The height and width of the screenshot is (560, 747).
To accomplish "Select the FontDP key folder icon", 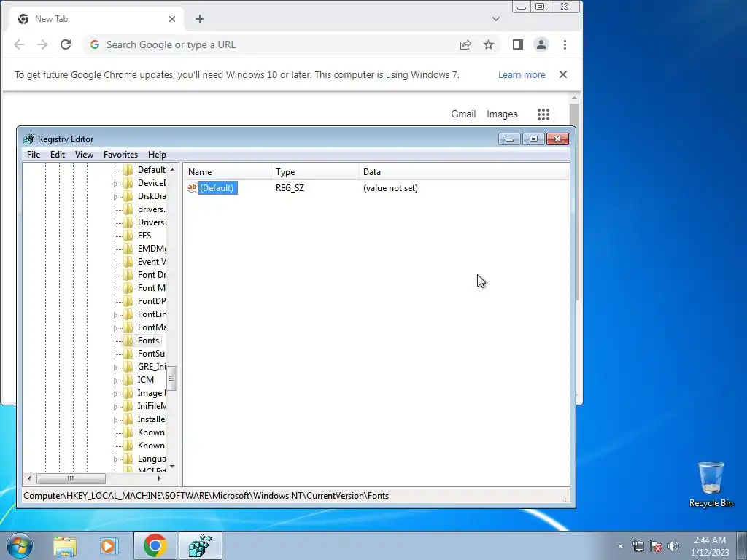I will click(x=128, y=301).
